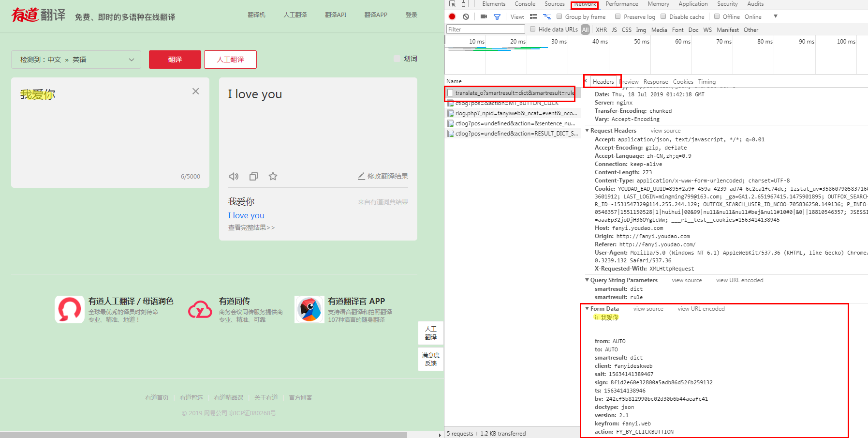Open the Online throttling dropdown arrow
Screen dimensions: 868x438
coord(776,16)
